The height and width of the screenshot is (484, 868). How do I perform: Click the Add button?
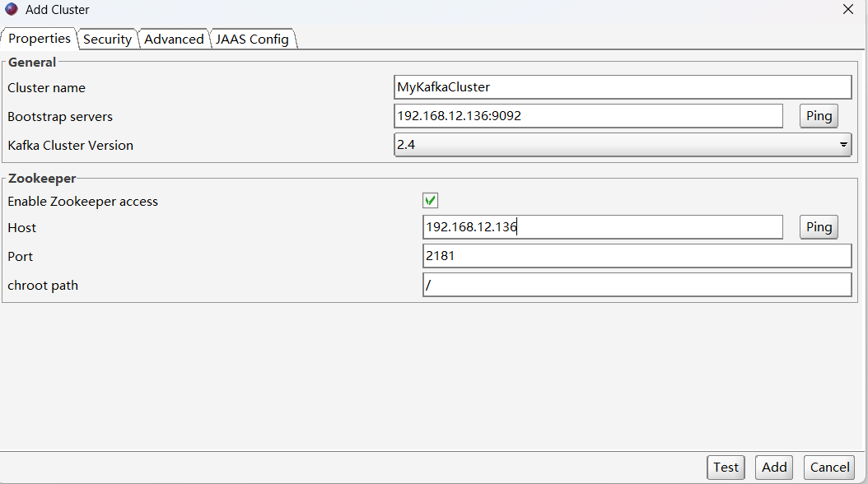coord(774,468)
